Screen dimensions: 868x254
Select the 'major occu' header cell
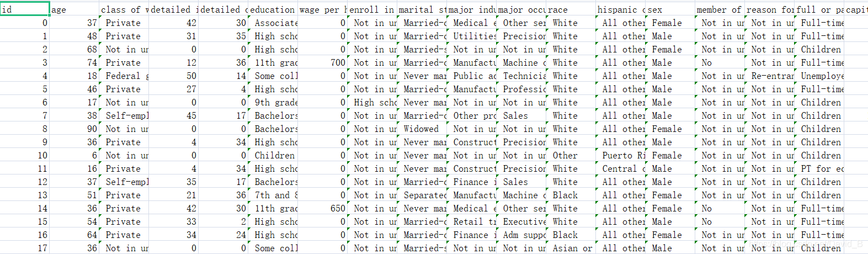click(521, 9)
